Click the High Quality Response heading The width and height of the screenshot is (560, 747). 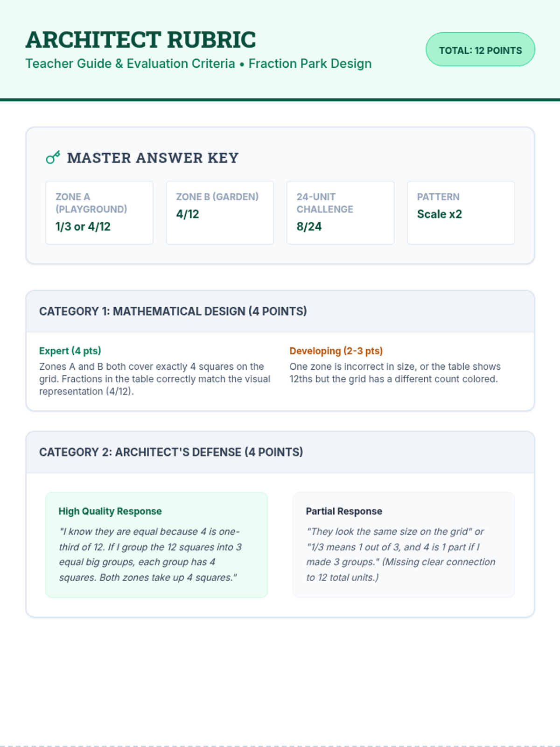click(x=110, y=511)
